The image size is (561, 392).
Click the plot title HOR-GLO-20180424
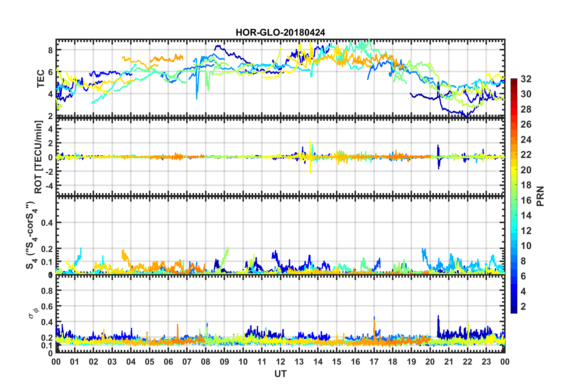click(x=280, y=32)
